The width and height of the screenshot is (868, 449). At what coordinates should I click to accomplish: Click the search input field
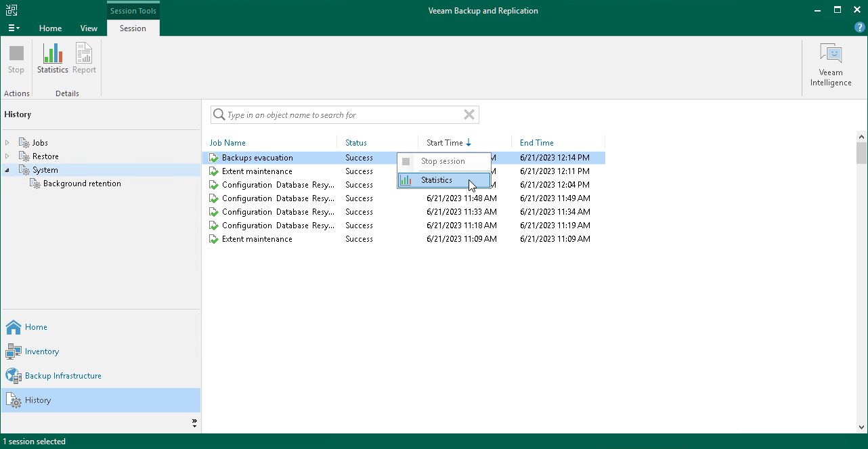pyautogui.click(x=339, y=114)
